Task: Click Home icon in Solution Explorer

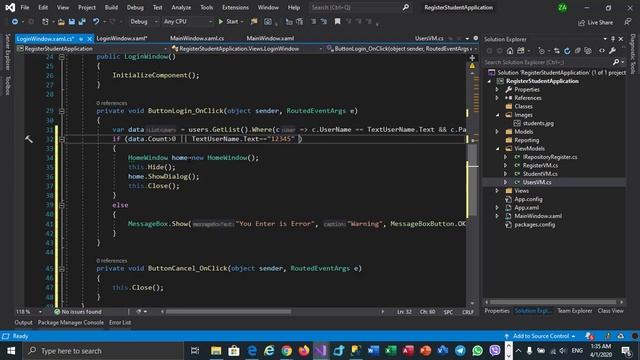Action: (510, 51)
